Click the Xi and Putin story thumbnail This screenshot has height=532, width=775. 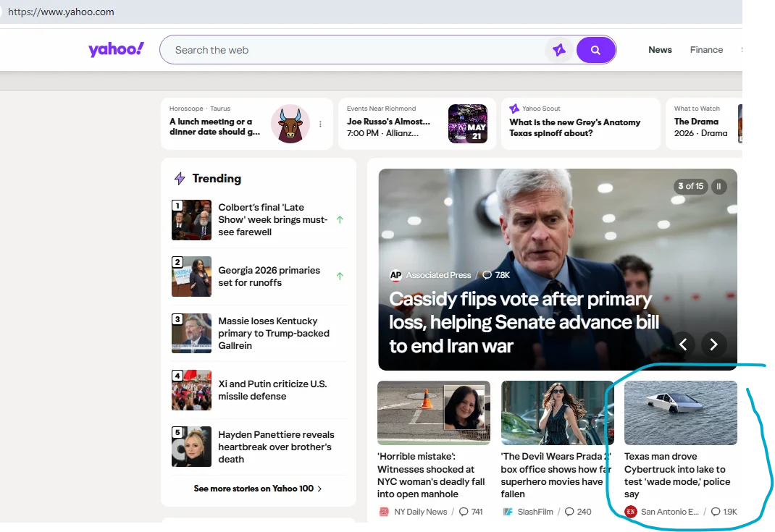coord(191,389)
